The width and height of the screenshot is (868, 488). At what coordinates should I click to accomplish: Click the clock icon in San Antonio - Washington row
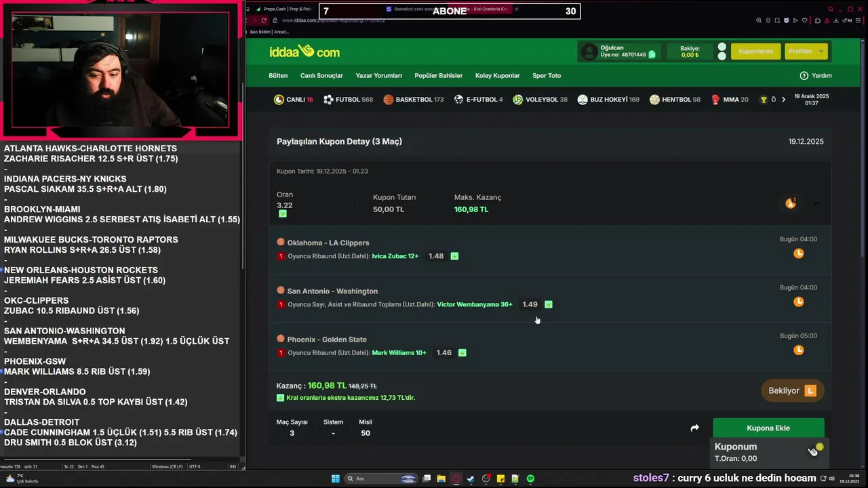pyautogui.click(x=799, y=302)
